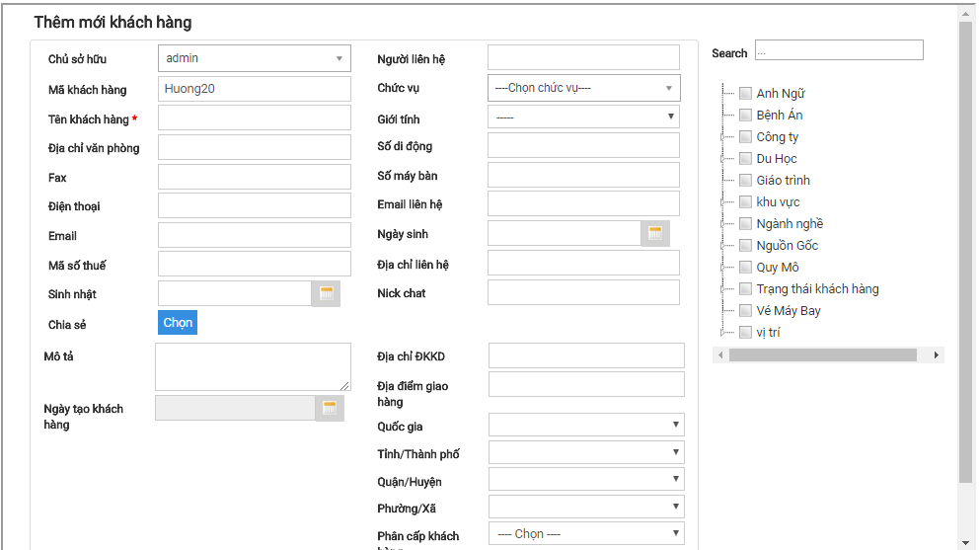Click the Search box above the tree
Image resolution: width=980 pixels, height=550 pixels.
pyautogui.click(x=839, y=50)
